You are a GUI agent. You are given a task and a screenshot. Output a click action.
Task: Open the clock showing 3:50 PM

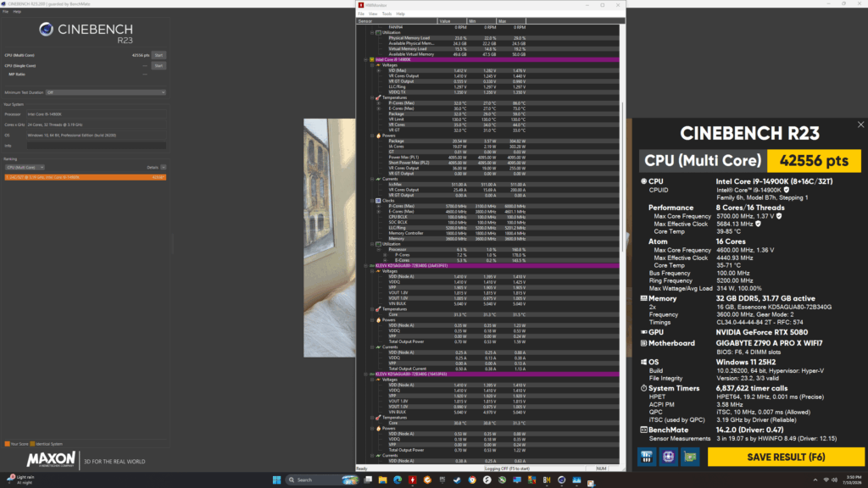854,480
